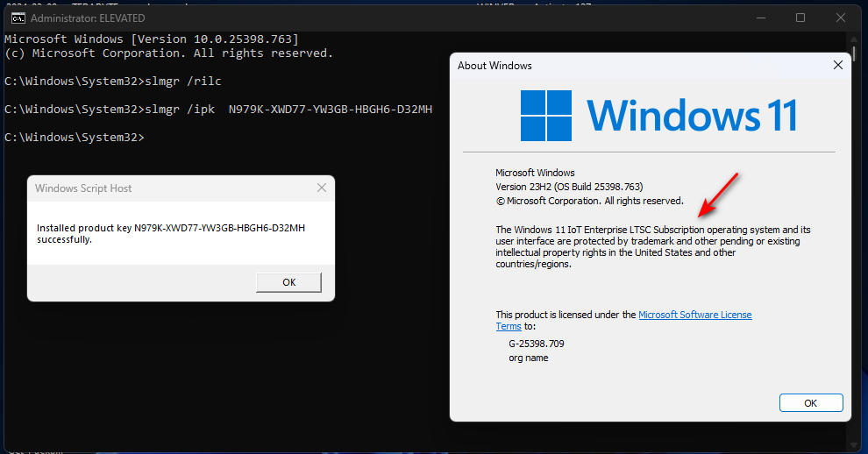Click the console scrollbar up arrow

coord(854,39)
